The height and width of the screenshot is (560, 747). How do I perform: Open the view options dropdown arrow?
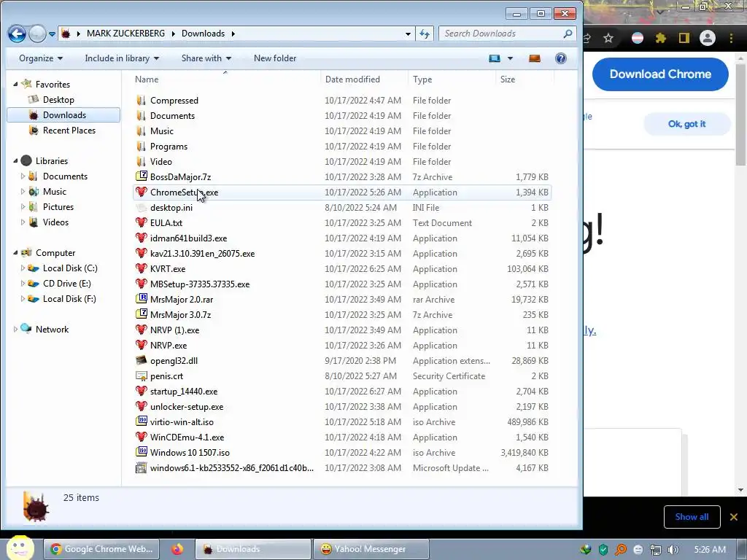510,58
